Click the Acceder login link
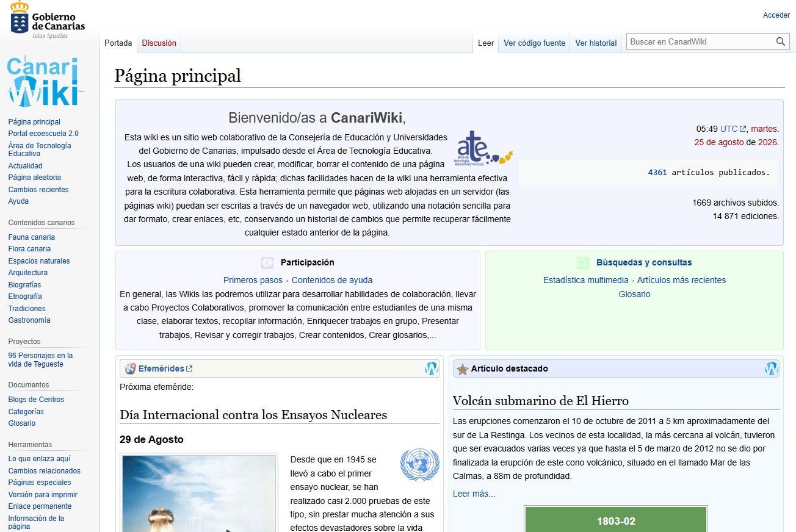Viewport: 796px width, 532px height. point(776,15)
